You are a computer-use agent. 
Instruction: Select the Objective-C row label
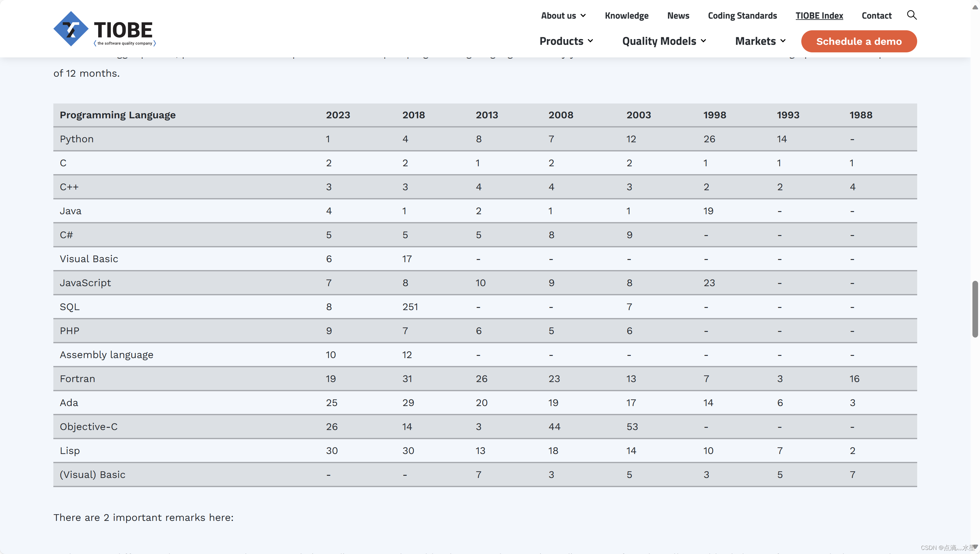(x=89, y=427)
